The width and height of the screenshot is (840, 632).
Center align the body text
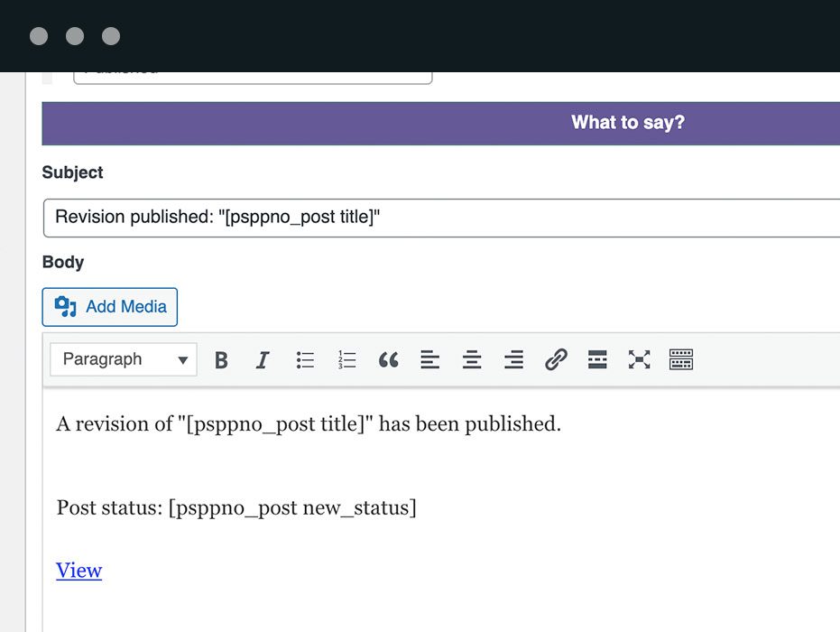point(472,360)
